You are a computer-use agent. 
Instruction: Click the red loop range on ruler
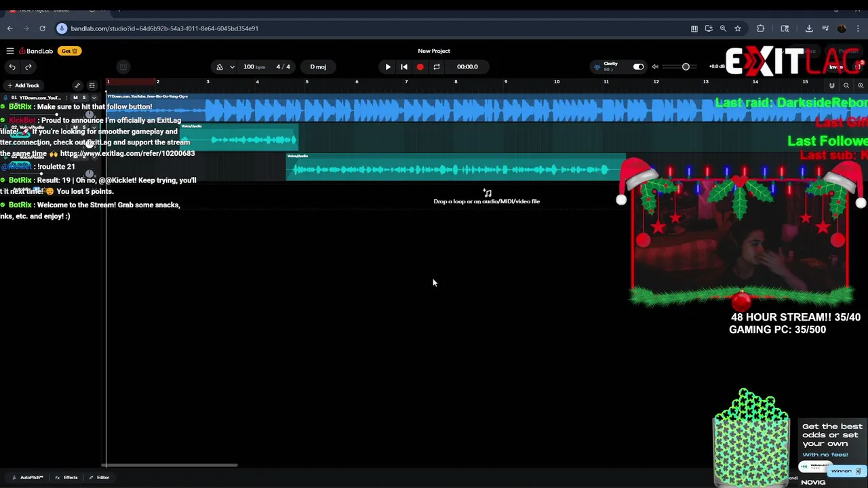pyautogui.click(x=132, y=81)
